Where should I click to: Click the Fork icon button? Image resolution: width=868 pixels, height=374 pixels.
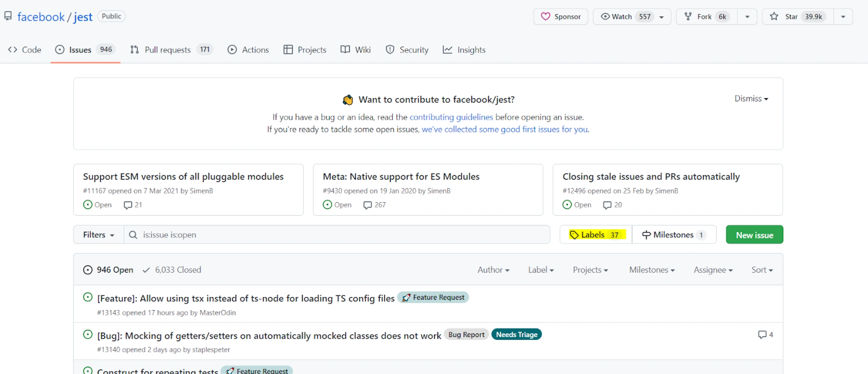(x=688, y=17)
